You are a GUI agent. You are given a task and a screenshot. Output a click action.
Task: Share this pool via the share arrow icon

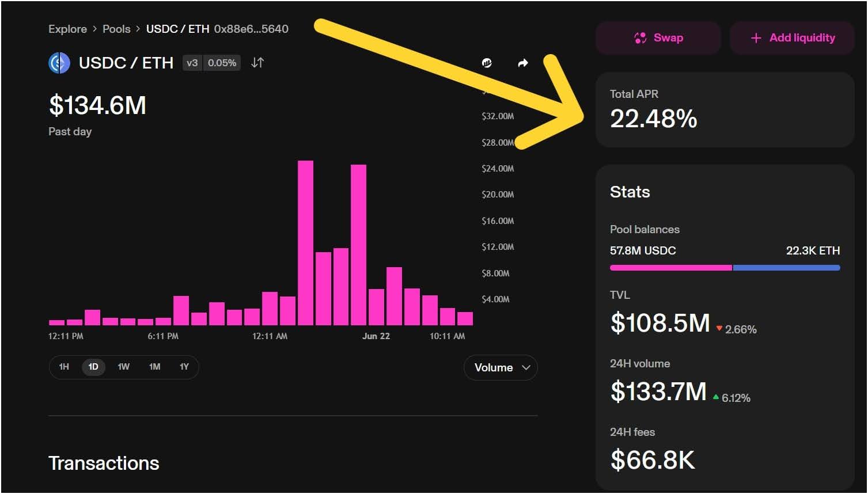coord(522,63)
